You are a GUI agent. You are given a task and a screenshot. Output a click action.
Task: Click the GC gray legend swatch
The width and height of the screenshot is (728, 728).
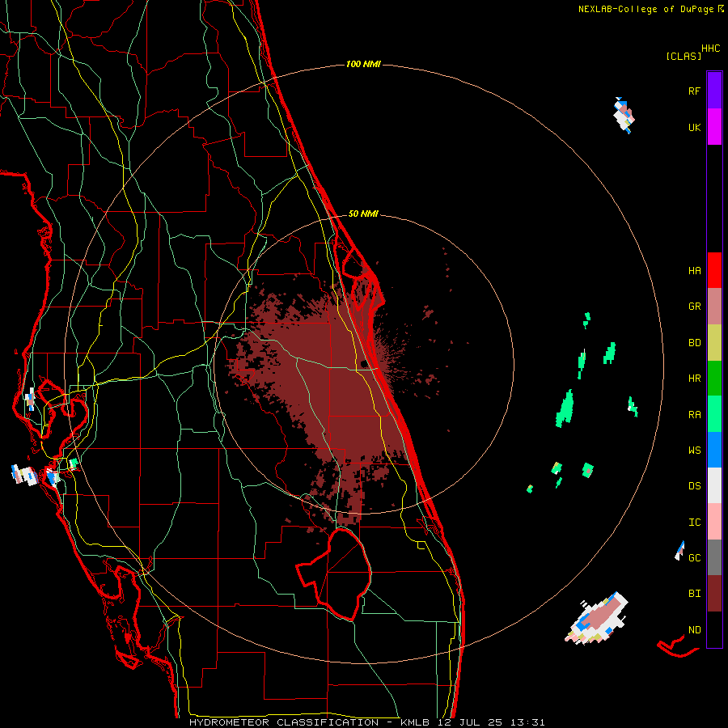(x=714, y=557)
